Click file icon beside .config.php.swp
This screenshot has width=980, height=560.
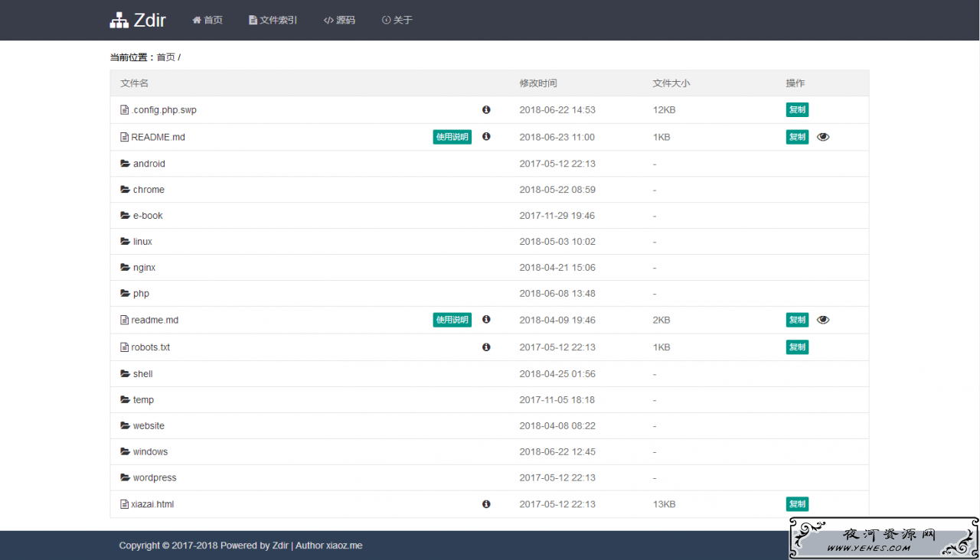(124, 110)
